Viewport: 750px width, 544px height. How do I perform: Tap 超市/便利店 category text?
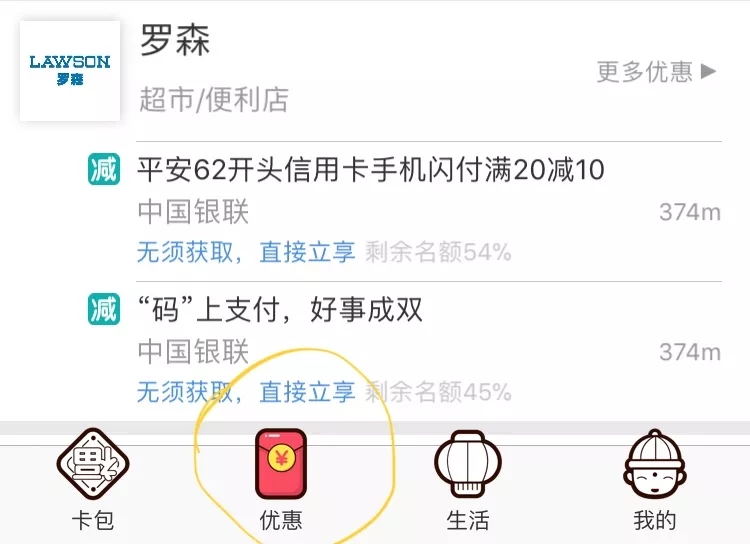click(x=214, y=100)
